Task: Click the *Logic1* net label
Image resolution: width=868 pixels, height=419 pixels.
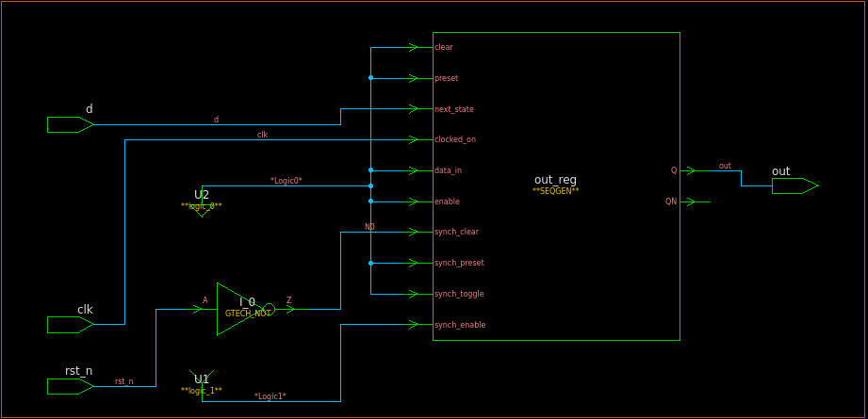Action: tap(270, 395)
